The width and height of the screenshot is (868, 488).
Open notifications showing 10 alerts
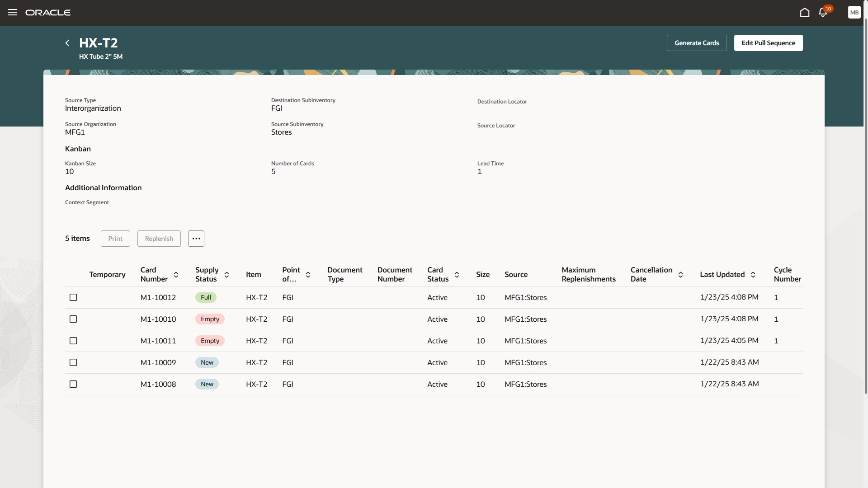click(x=823, y=12)
